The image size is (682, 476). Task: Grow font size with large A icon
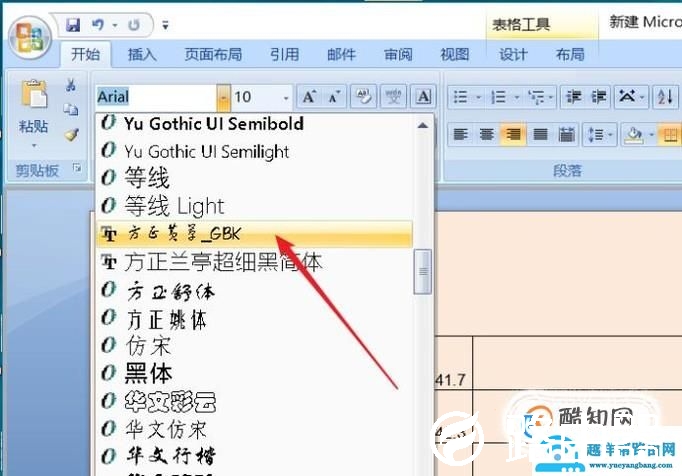[309, 97]
